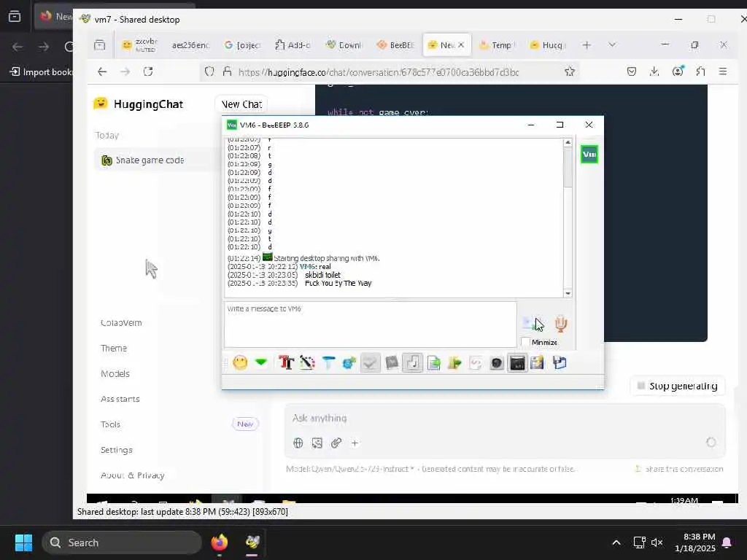Click the blue filter/T icon in BeeBEEP toolbar

coord(328,363)
